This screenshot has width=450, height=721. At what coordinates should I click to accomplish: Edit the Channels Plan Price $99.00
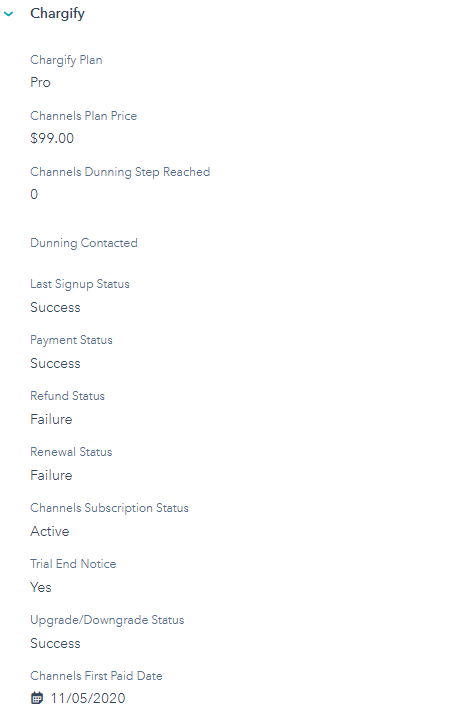[52, 138]
